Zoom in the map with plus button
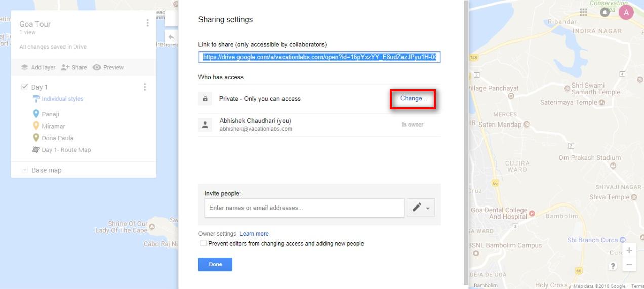The height and width of the screenshot is (289, 644). tap(629, 251)
